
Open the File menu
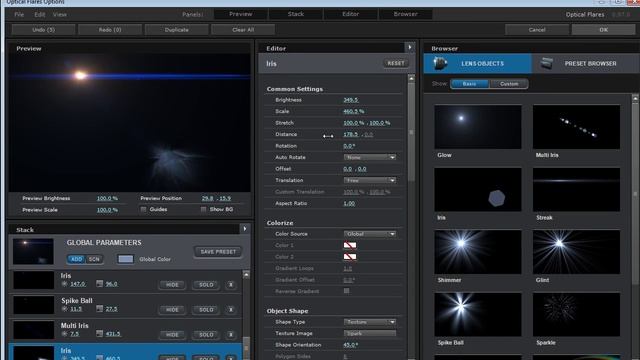click(19, 14)
